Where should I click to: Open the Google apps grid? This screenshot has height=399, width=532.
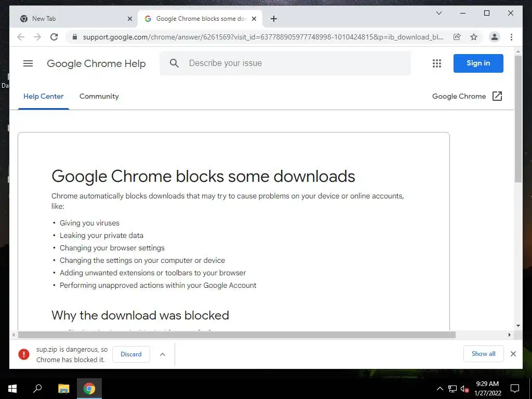pyautogui.click(x=436, y=63)
